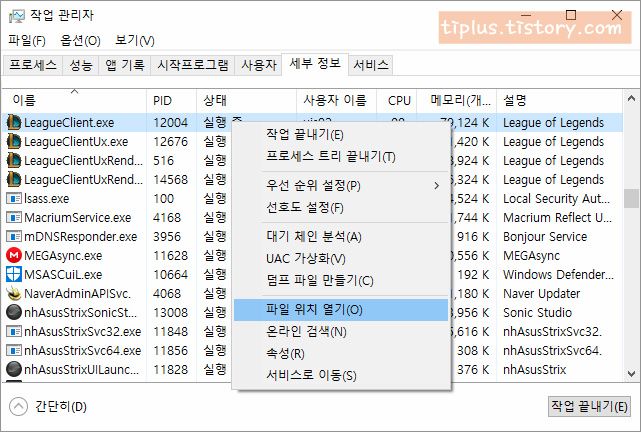Open the 파일(F) menu

pyautogui.click(x=27, y=40)
